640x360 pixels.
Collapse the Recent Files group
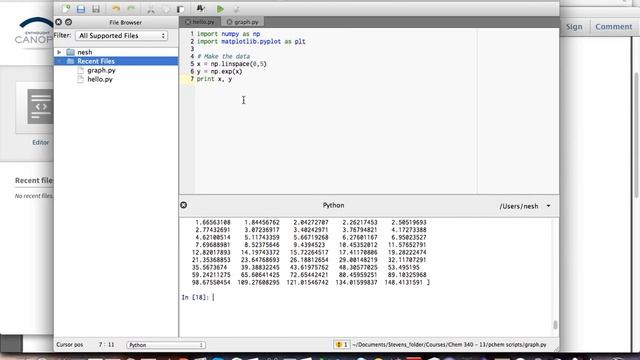(x=59, y=61)
